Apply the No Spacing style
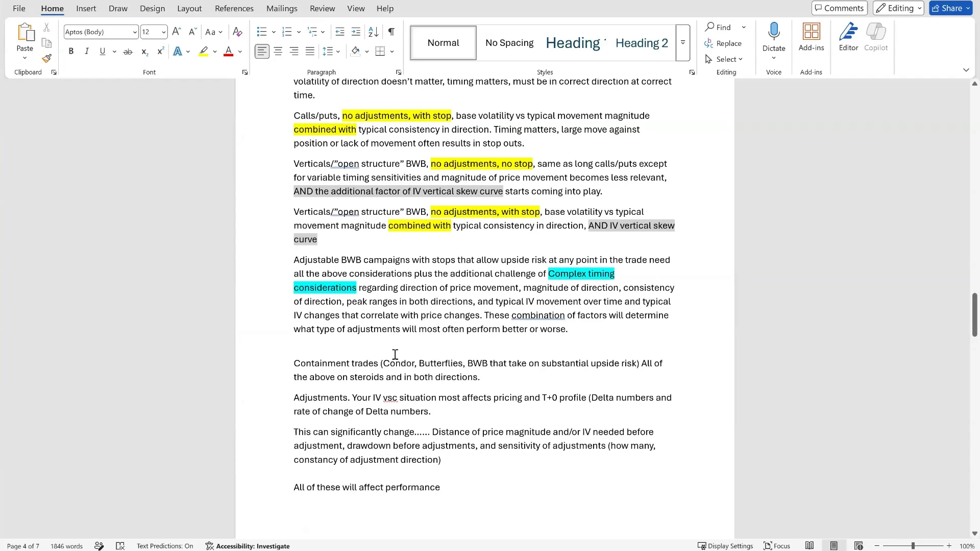This screenshot has width=980, height=551. 509,43
